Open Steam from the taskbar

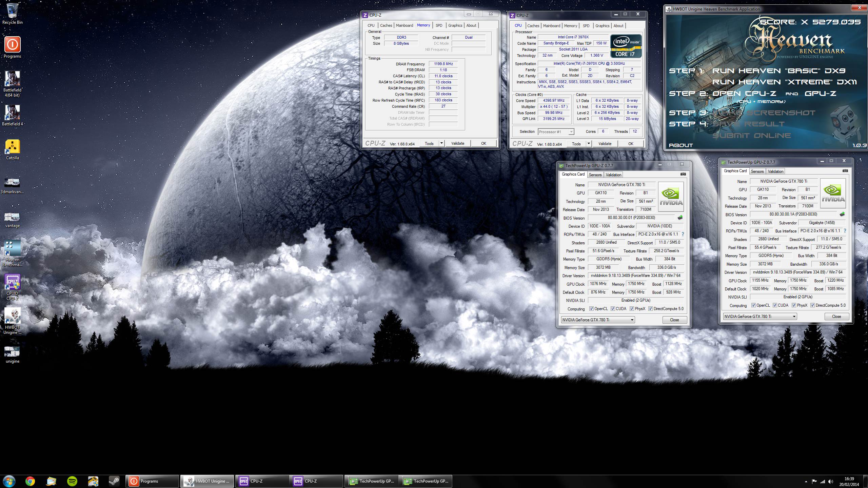point(114,481)
